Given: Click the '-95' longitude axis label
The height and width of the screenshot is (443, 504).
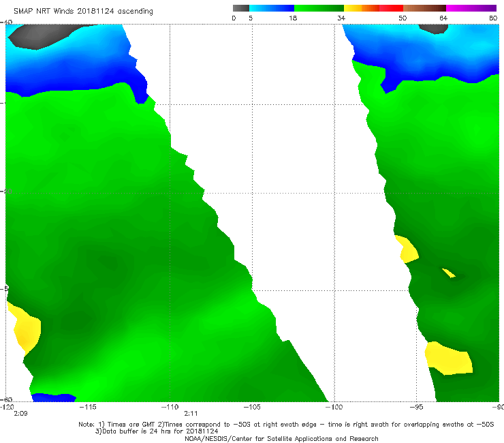Looking at the screenshot, I should coord(417,407).
